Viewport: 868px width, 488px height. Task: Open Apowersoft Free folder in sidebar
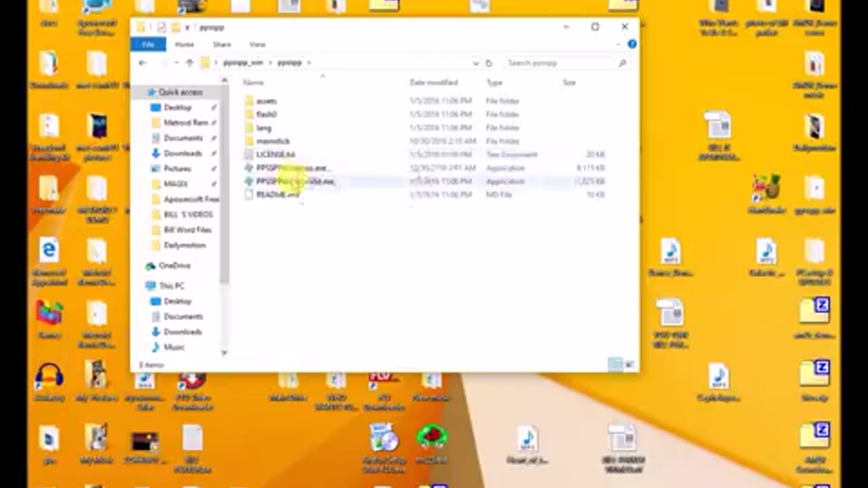pyautogui.click(x=191, y=199)
